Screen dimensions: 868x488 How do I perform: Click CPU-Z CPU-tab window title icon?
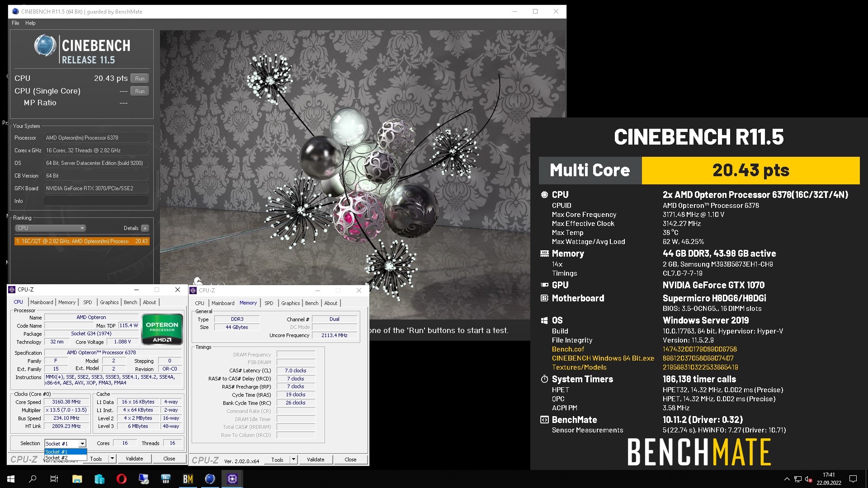pos(12,290)
